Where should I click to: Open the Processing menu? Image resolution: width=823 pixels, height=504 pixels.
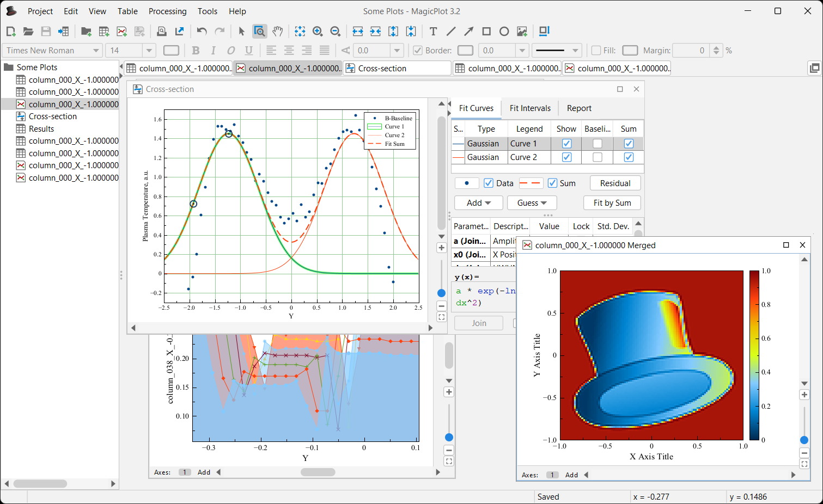pos(168,11)
